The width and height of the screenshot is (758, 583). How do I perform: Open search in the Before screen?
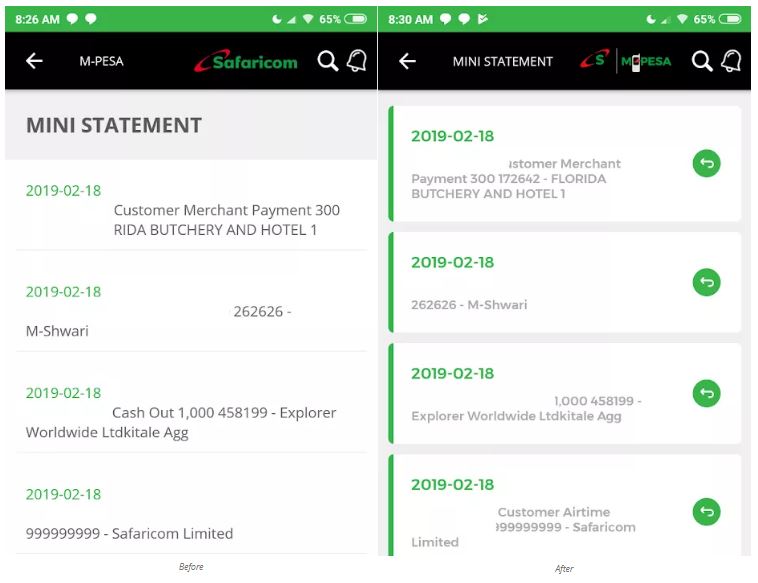[x=327, y=61]
